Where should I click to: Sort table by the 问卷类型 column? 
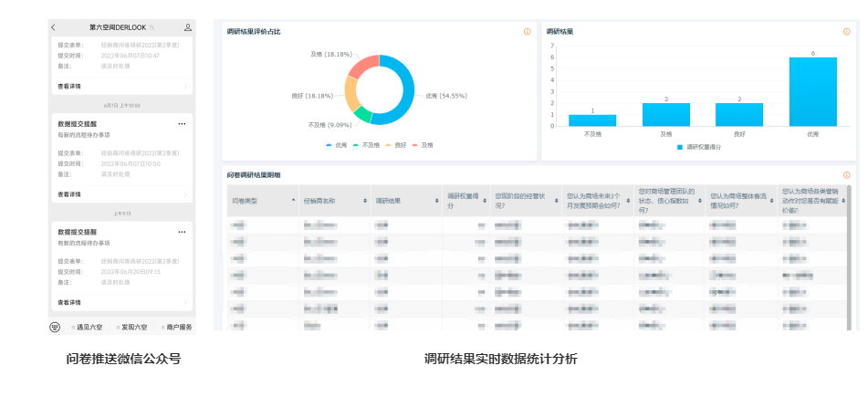(x=293, y=200)
